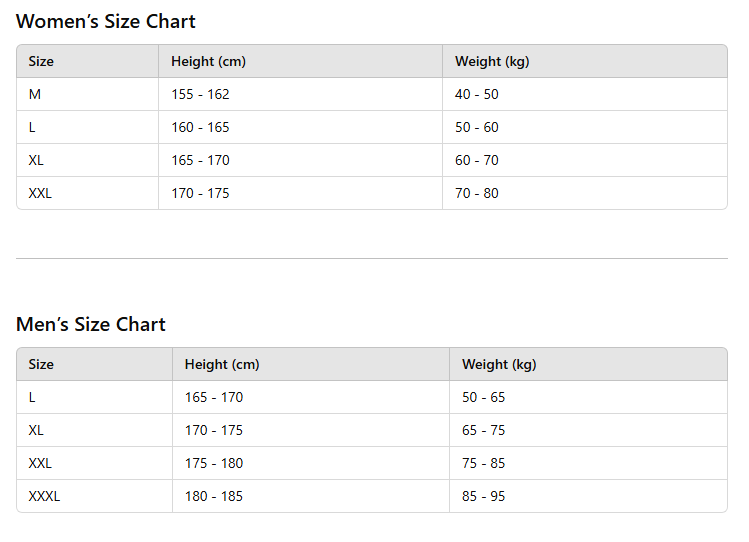The height and width of the screenshot is (542, 749).
Task: Click the 40 - 50 weight cell
Action: pos(477,94)
